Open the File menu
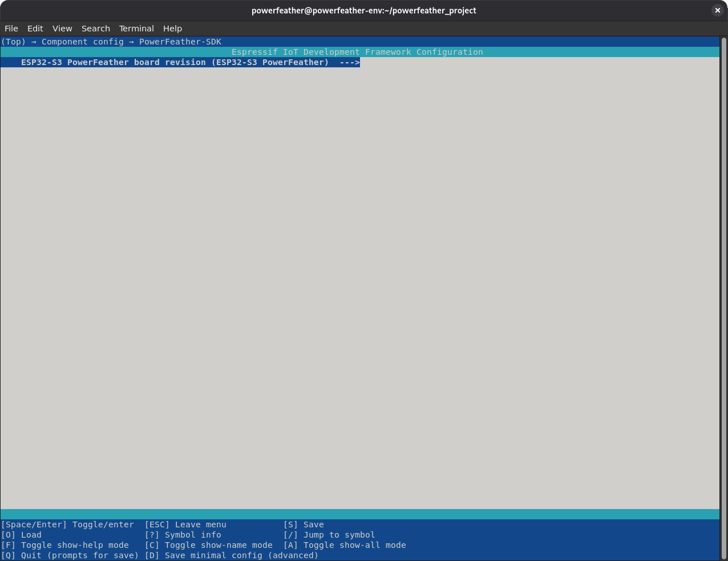Image resolution: width=728 pixels, height=561 pixels. tap(11, 29)
